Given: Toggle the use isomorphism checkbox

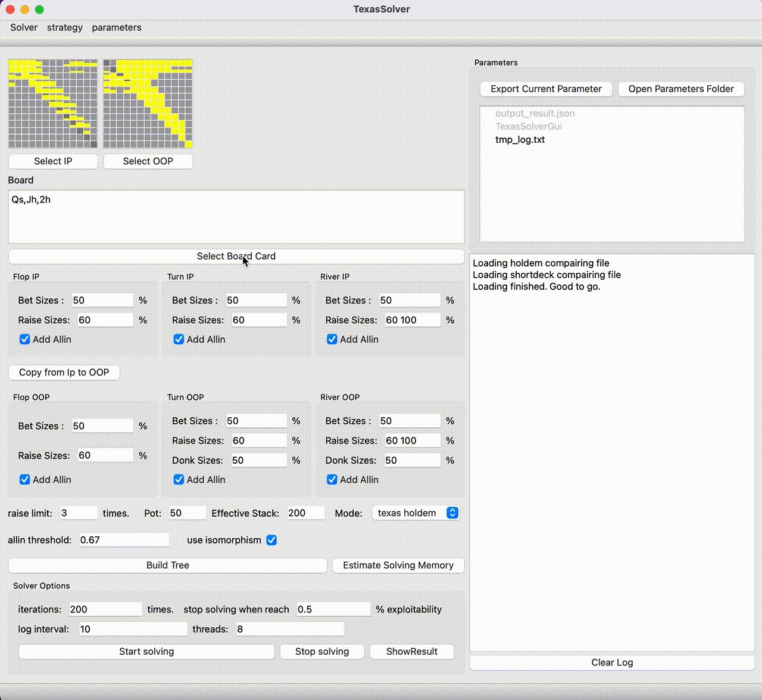Looking at the screenshot, I should click(271, 540).
